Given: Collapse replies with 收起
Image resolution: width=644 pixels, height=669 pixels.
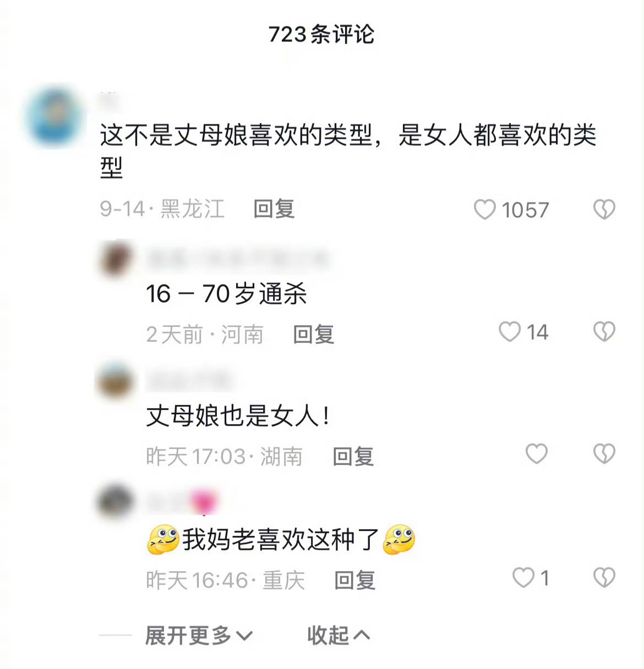Looking at the screenshot, I should pos(339,636).
